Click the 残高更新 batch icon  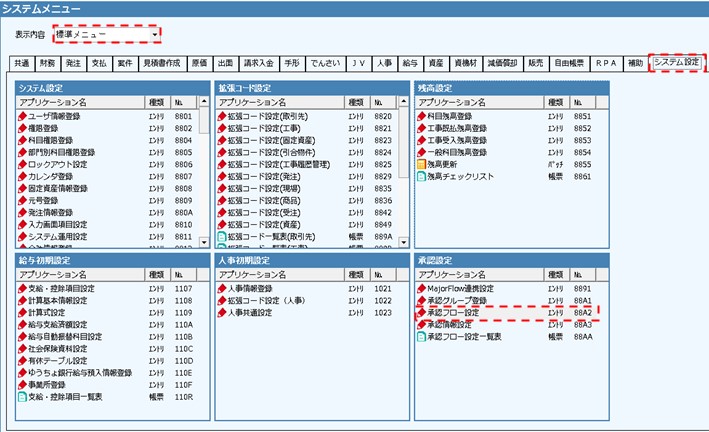[x=422, y=164]
